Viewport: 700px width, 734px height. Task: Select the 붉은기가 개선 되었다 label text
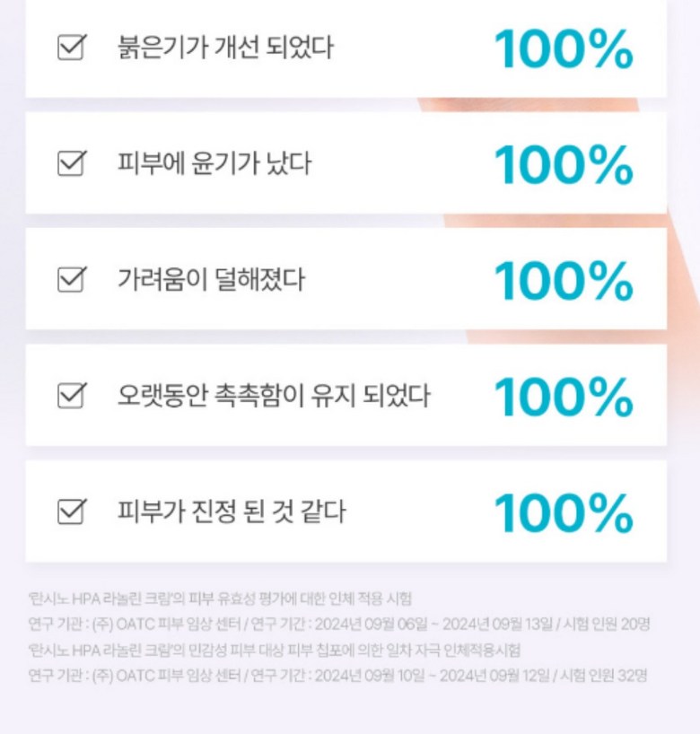(225, 48)
